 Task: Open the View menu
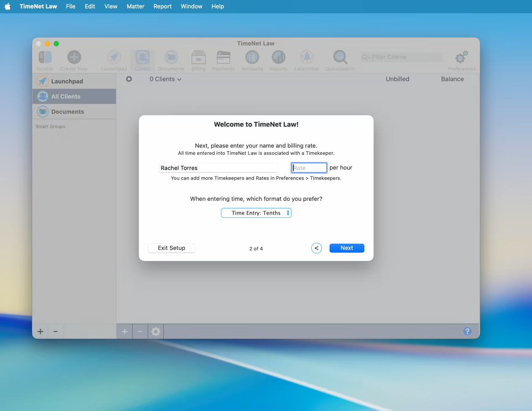[x=111, y=6]
